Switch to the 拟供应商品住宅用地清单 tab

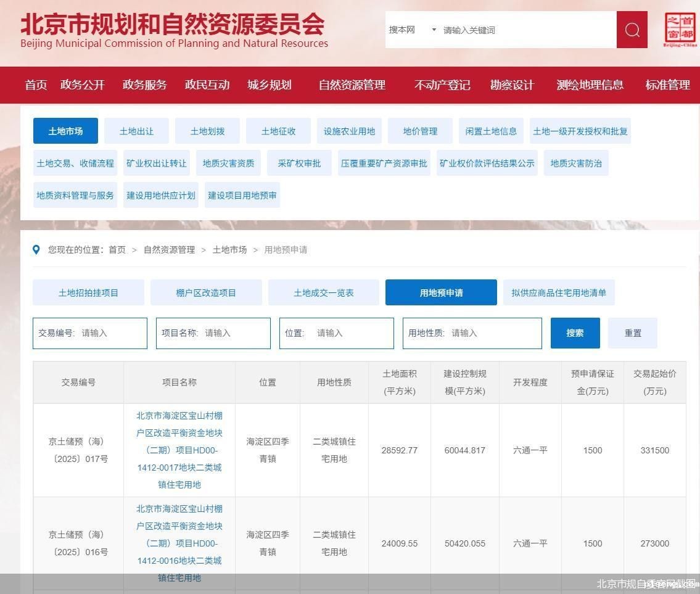(x=558, y=292)
